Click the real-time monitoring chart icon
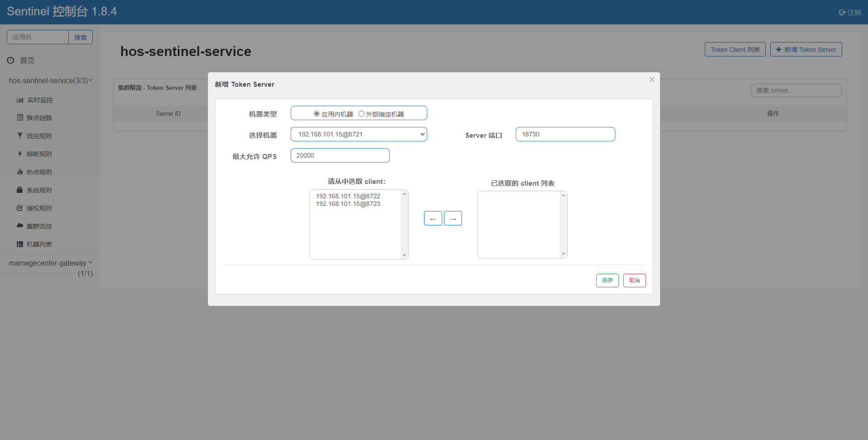Image resolution: width=868 pixels, height=440 pixels. pos(20,100)
